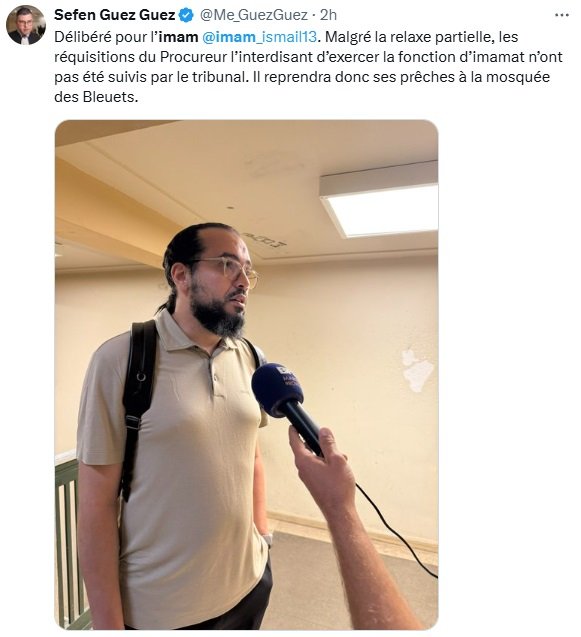Open the attached photo of the interview
The image size is (581, 637).
pyautogui.click(x=247, y=375)
